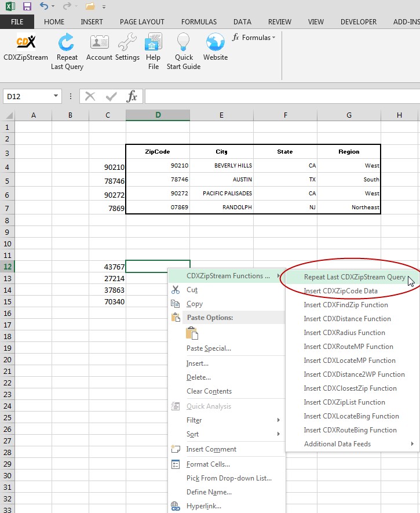Choose Define Name from context menu

[226, 492]
